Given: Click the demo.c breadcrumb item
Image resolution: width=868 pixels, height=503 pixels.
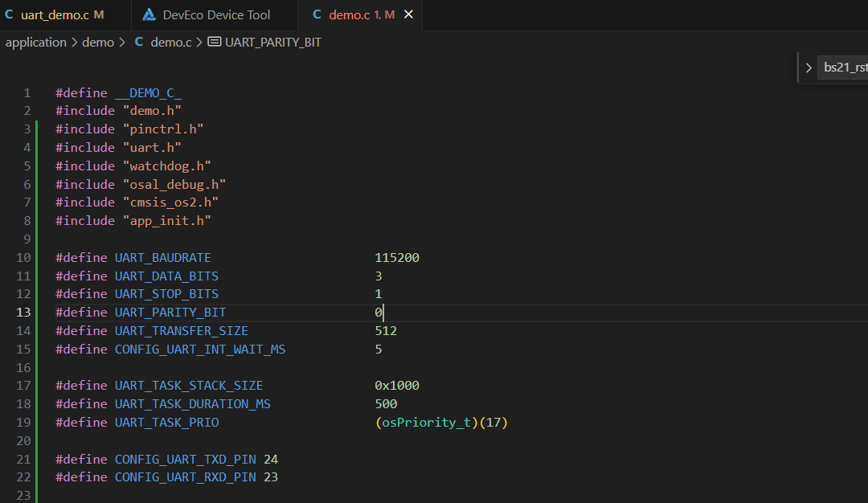Looking at the screenshot, I should point(171,42).
